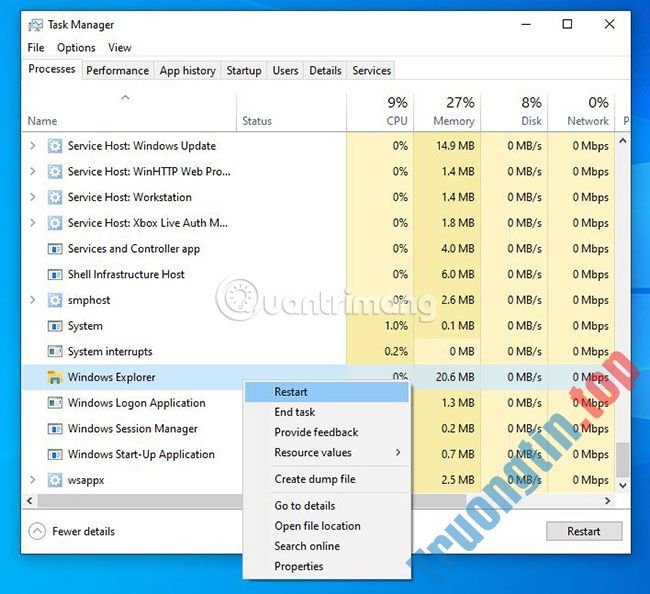Sort by the Name column header
This screenshot has width=650, height=594.
129,112
